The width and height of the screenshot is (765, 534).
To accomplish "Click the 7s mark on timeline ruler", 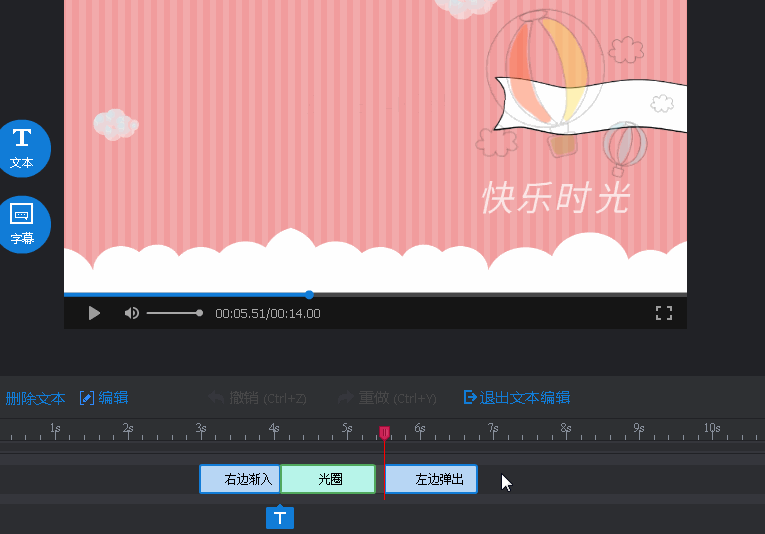I will tap(493, 429).
